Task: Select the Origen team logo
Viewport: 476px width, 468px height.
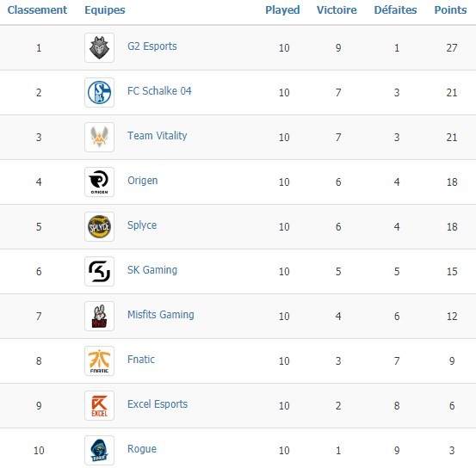Action: [99, 182]
